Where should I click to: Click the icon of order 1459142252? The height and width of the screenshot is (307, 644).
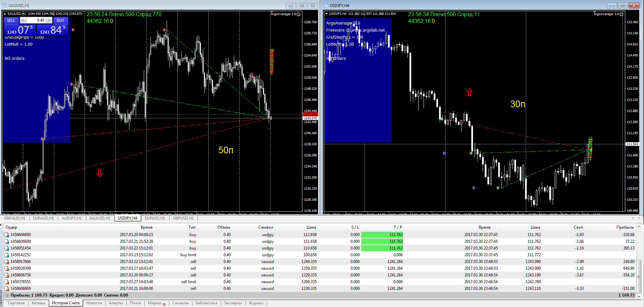click(7, 255)
